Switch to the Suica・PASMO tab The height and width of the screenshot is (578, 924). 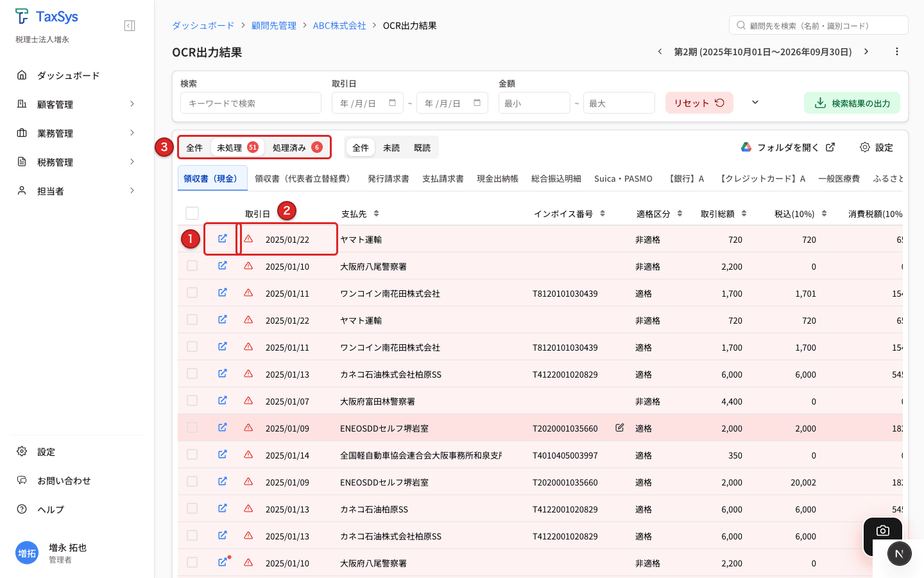622,179
